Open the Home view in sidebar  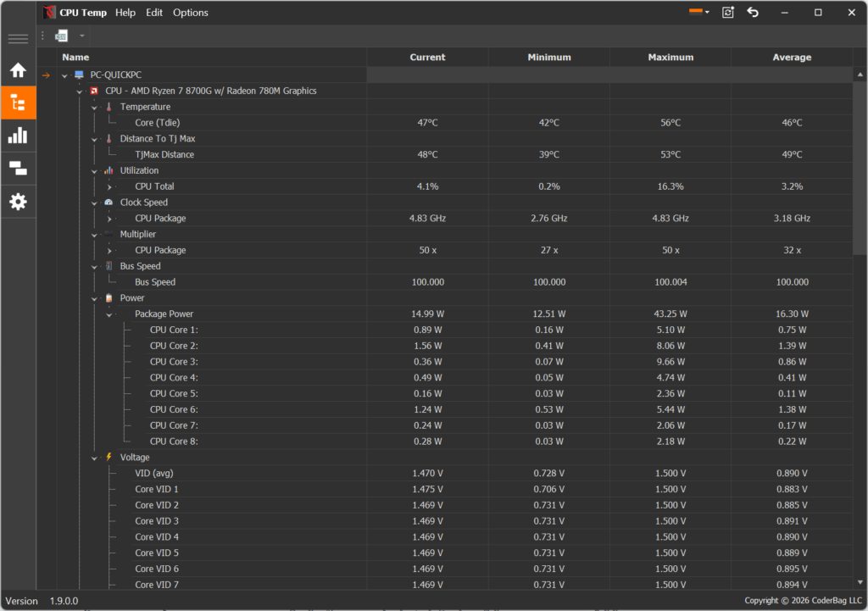[x=19, y=70]
